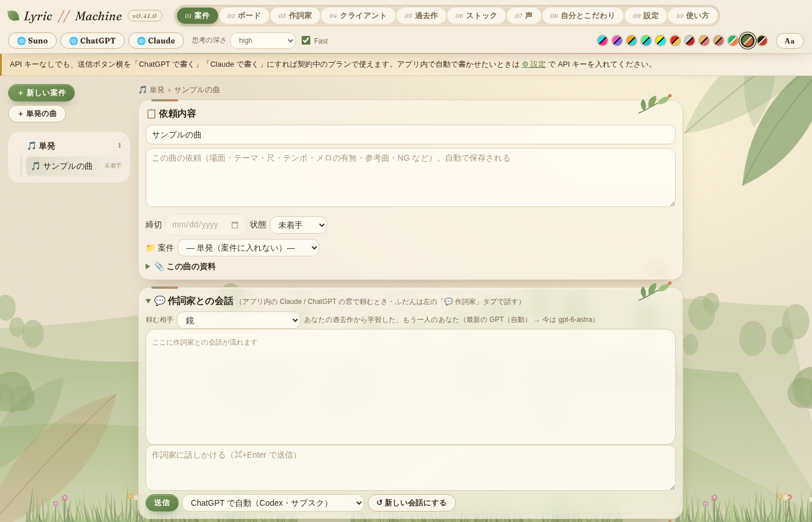Image resolution: width=812 pixels, height=522 pixels.
Task: Switch to the 02 ボード tab
Action: (x=244, y=16)
